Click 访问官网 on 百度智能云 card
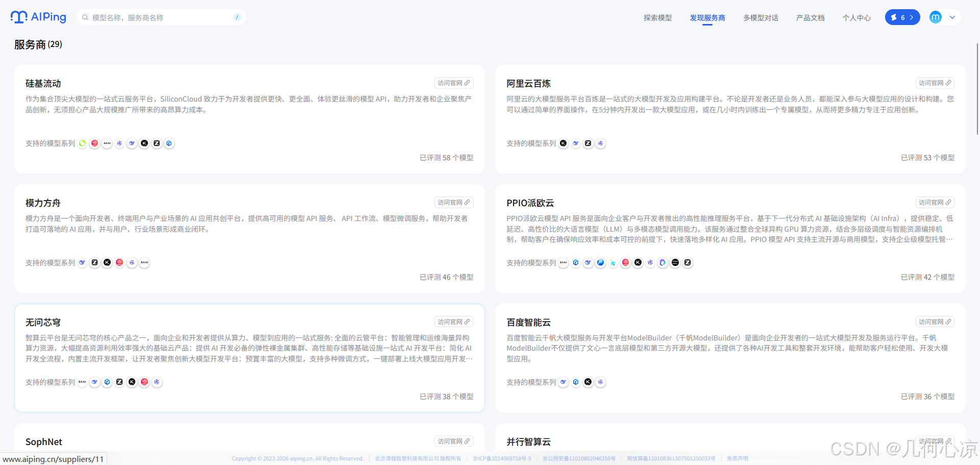 [x=935, y=322]
